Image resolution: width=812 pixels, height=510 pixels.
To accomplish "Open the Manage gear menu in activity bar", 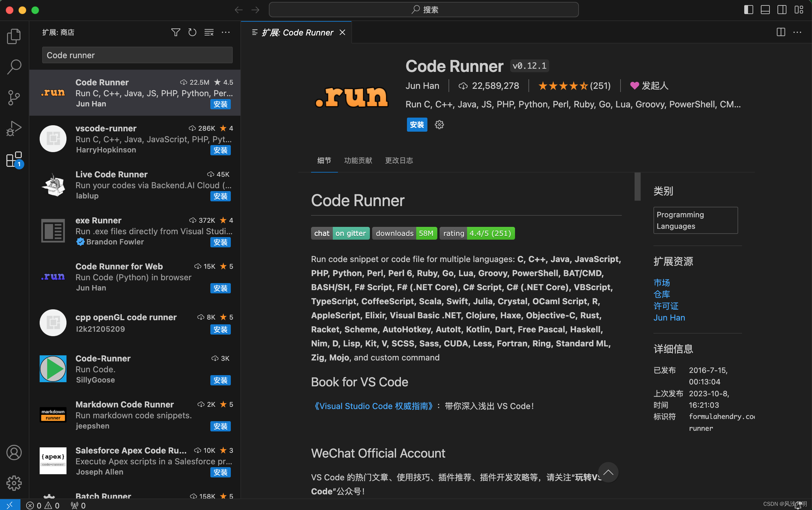I will click(14, 483).
